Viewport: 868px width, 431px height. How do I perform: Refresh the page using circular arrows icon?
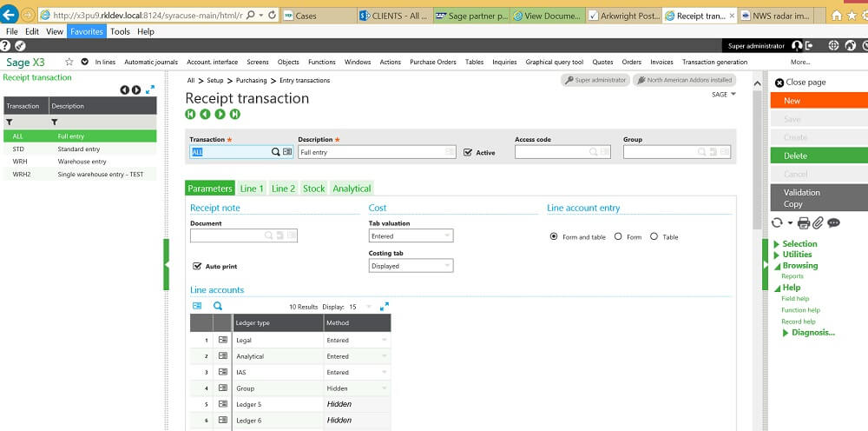tap(777, 222)
